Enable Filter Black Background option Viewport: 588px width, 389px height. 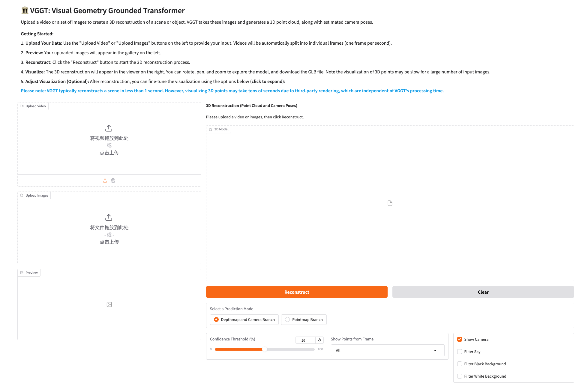tap(460, 364)
